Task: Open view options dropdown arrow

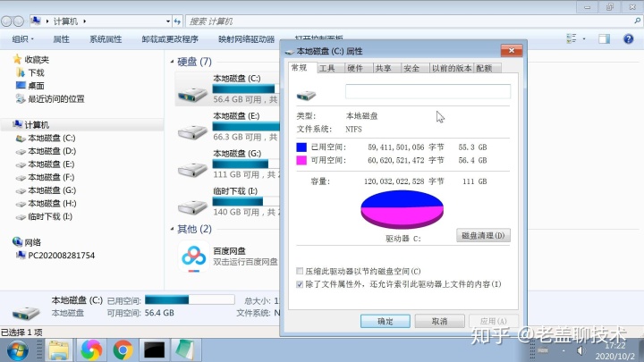Action: (584, 39)
